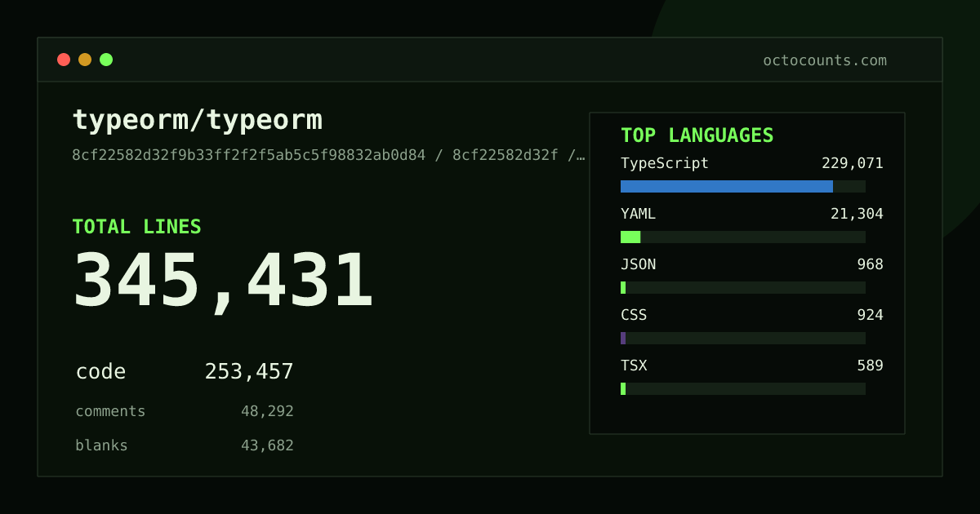Select the commit hash text 8cf22582d32f9b33…
The height and width of the screenshot is (514, 980).
328,155
